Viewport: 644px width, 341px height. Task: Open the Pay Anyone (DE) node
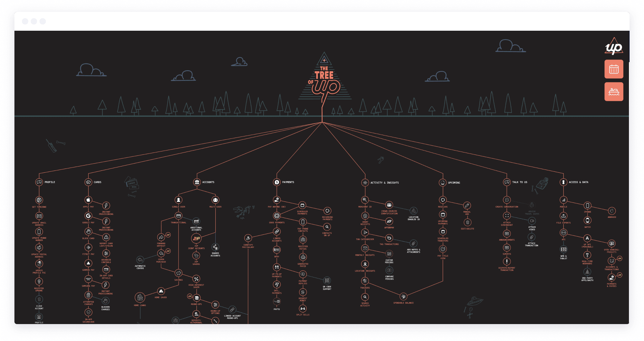[x=276, y=200]
